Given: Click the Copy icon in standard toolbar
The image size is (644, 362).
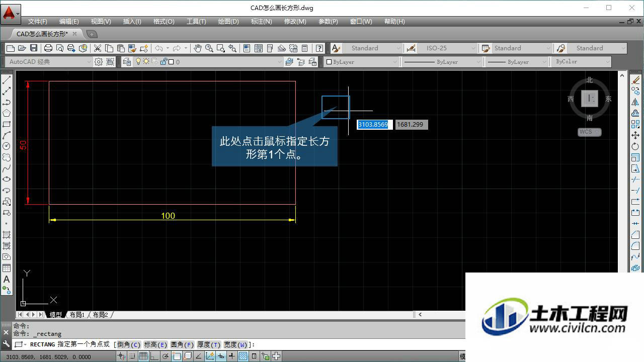Looking at the screenshot, I should [x=109, y=48].
